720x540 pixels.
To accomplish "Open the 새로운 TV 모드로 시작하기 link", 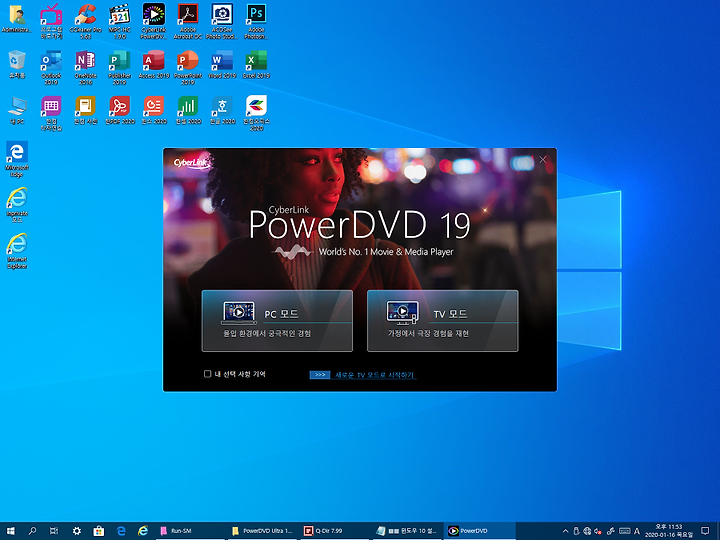I will [375, 375].
